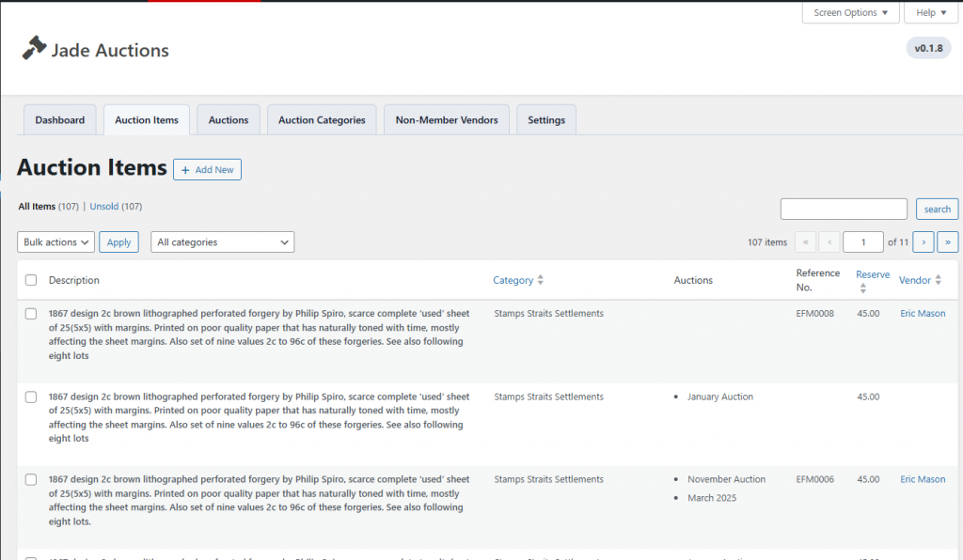The image size is (963, 560).
Task: Select checkbox for item EFM0008
Action: tap(31, 314)
